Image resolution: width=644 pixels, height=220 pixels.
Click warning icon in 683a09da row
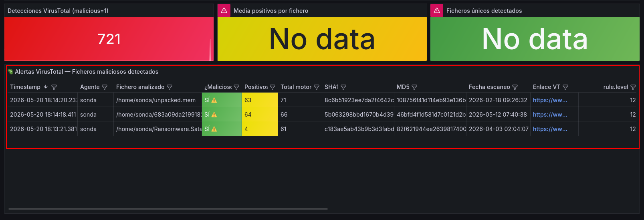[x=214, y=115]
